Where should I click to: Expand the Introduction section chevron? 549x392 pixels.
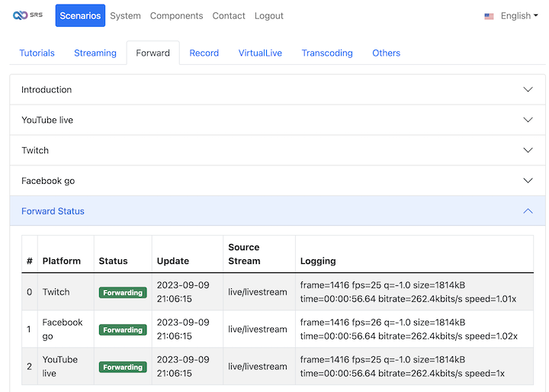pyautogui.click(x=528, y=89)
